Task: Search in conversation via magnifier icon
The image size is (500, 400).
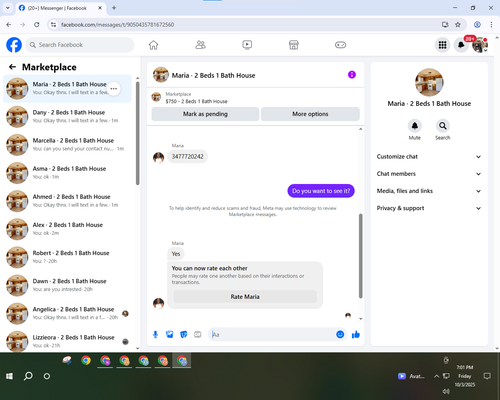Action: click(x=443, y=126)
